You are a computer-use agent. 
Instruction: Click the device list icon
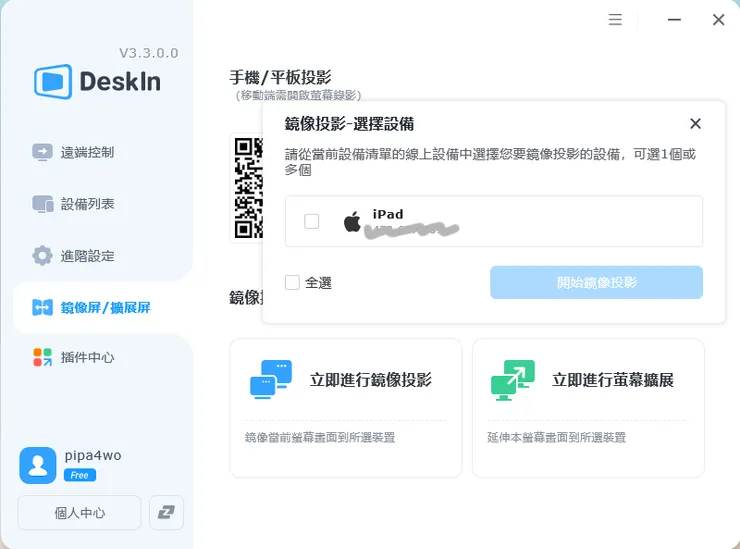click(x=42, y=204)
